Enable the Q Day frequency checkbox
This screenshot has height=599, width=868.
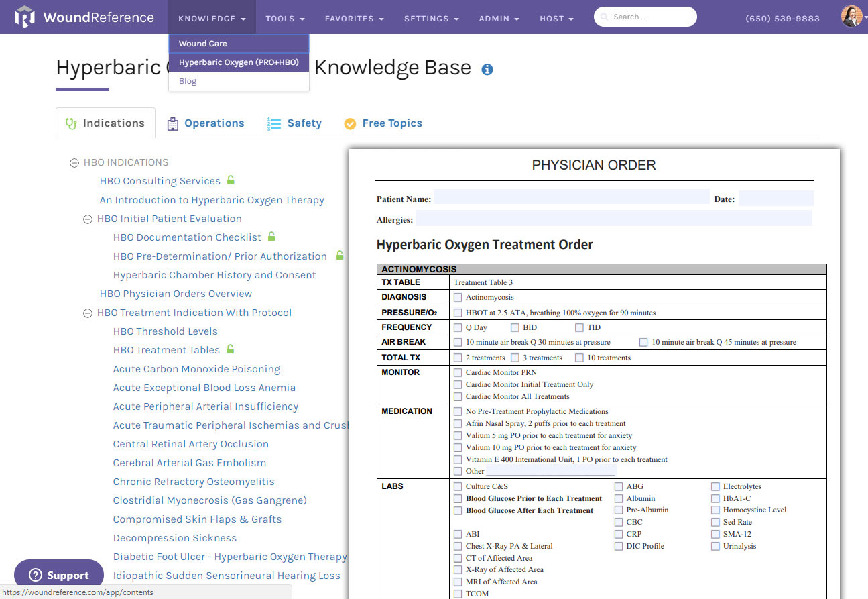coord(458,327)
